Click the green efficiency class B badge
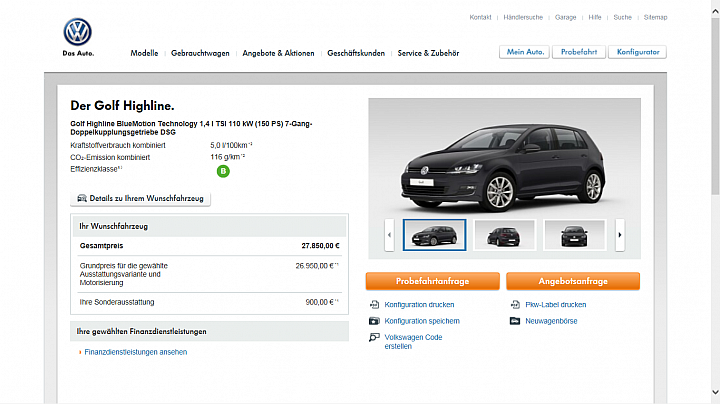The width and height of the screenshot is (720, 404). point(223,171)
